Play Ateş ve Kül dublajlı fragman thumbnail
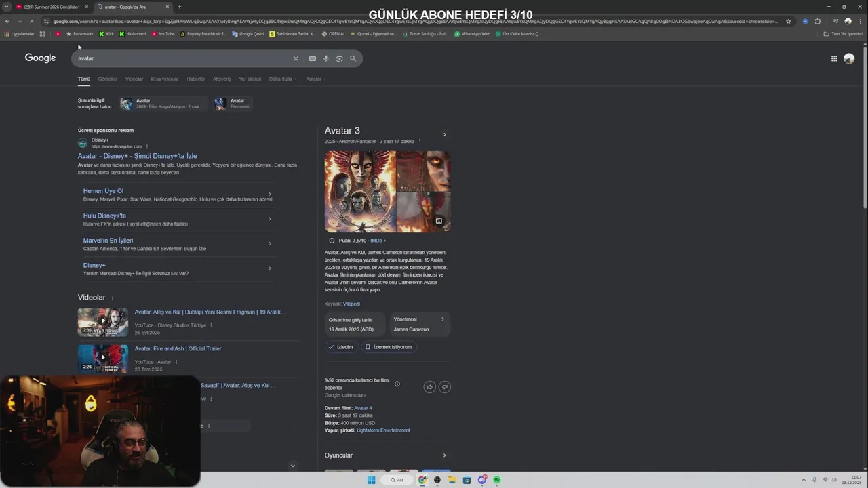 (102, 323)
